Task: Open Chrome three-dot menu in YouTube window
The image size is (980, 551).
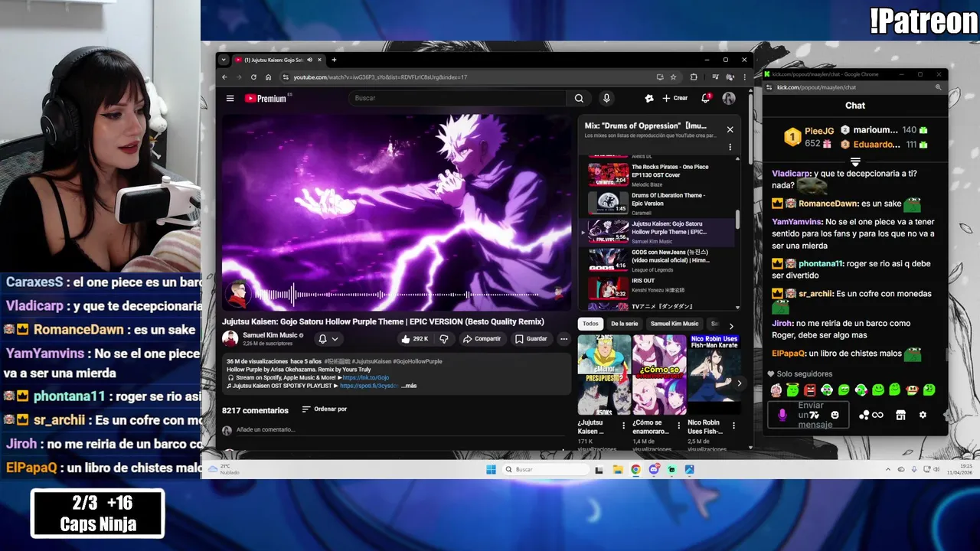Action: [744, 77]
